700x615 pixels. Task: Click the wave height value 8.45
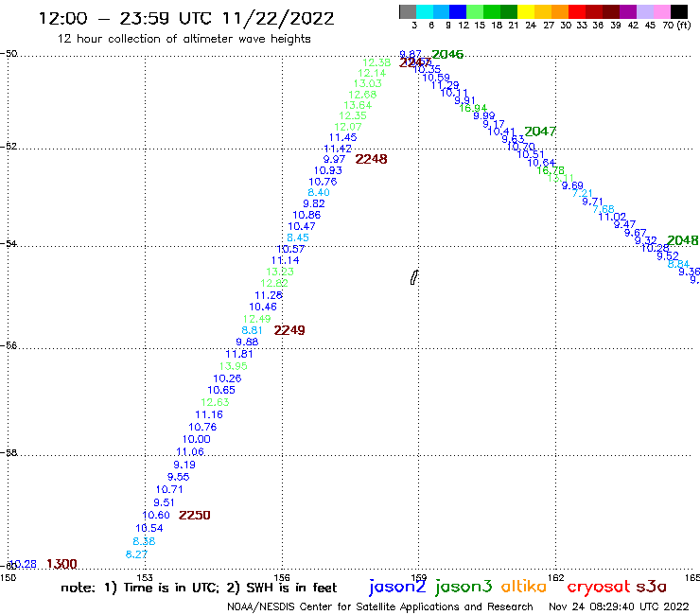pyautogui.click(x=298, y=237)
